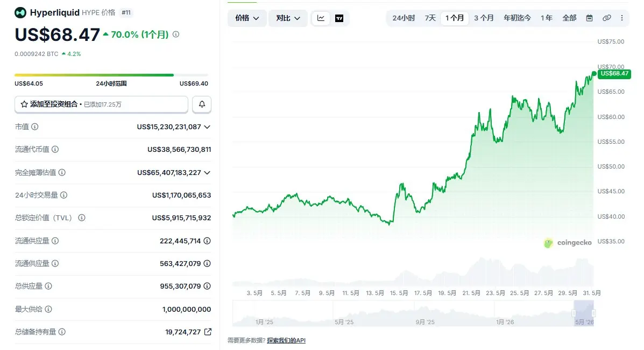Click the US$1,170,065,653 volume value
644x350 pixels.
(181, 195)
